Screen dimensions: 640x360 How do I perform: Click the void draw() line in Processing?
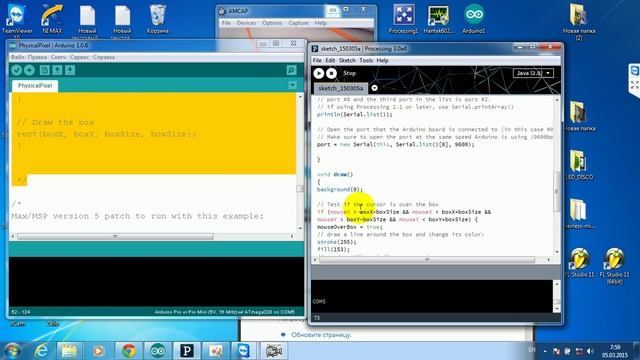tap(335, 174)
